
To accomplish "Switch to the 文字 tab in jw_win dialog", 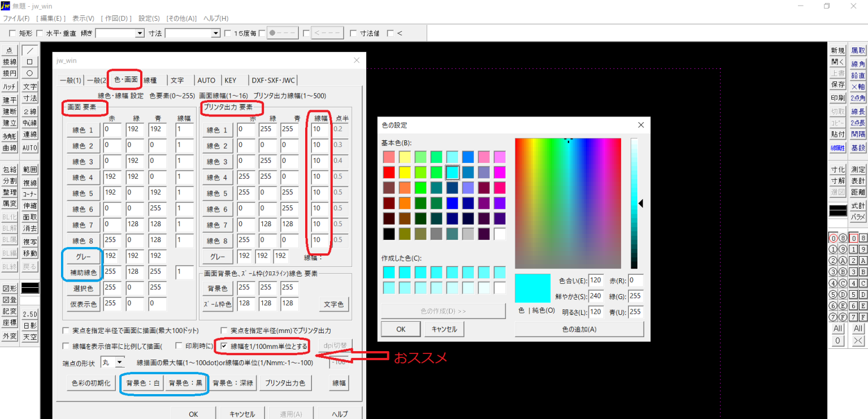I will point(177,80).
